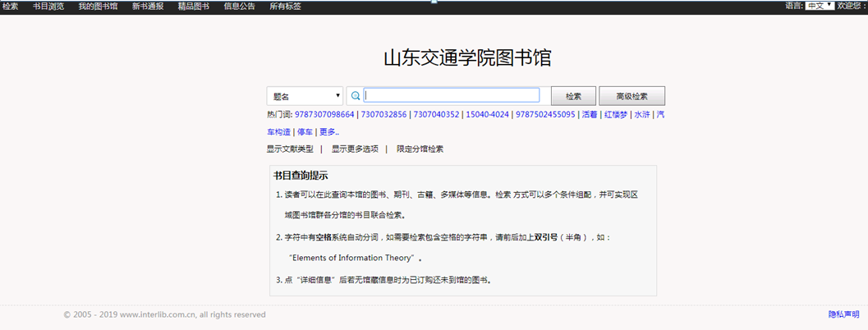This screenshot has width=868, height=330.
Task: Select hot keyword 7307040352
Action: [437, 115]
